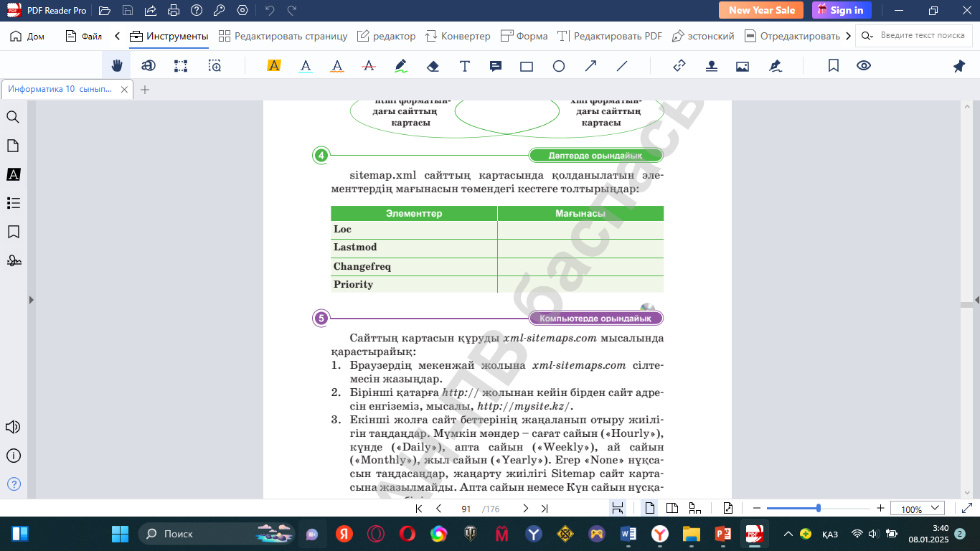Insert a link annotation
Image resolution: width=980 pixels, height=551 pixels.
679,66
